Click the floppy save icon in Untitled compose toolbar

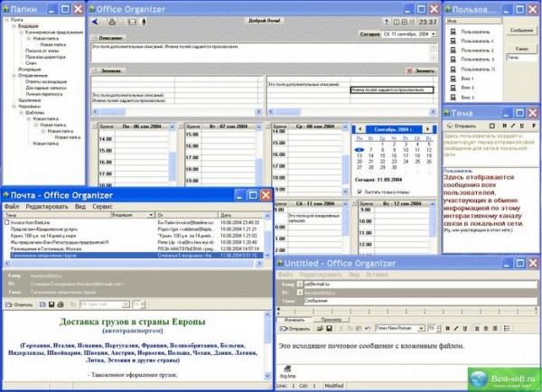(329, 329)
